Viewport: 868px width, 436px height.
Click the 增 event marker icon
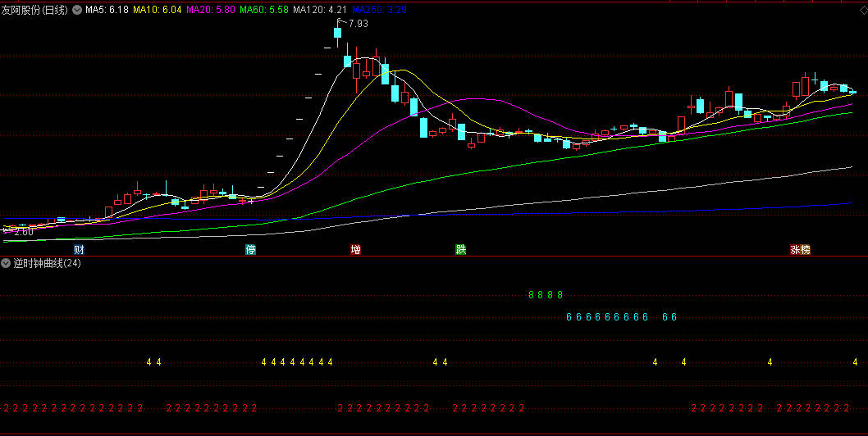point(355,249)
